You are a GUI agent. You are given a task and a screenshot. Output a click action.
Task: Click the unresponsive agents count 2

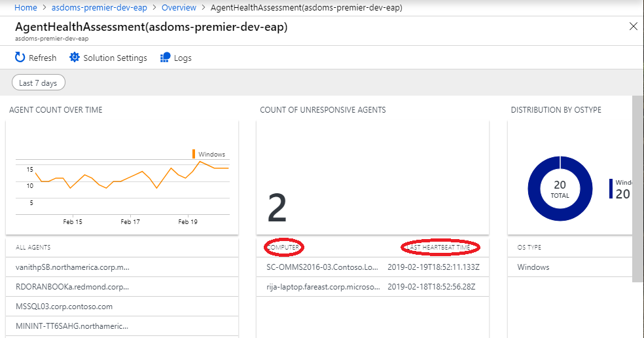(x=277, y=208)
